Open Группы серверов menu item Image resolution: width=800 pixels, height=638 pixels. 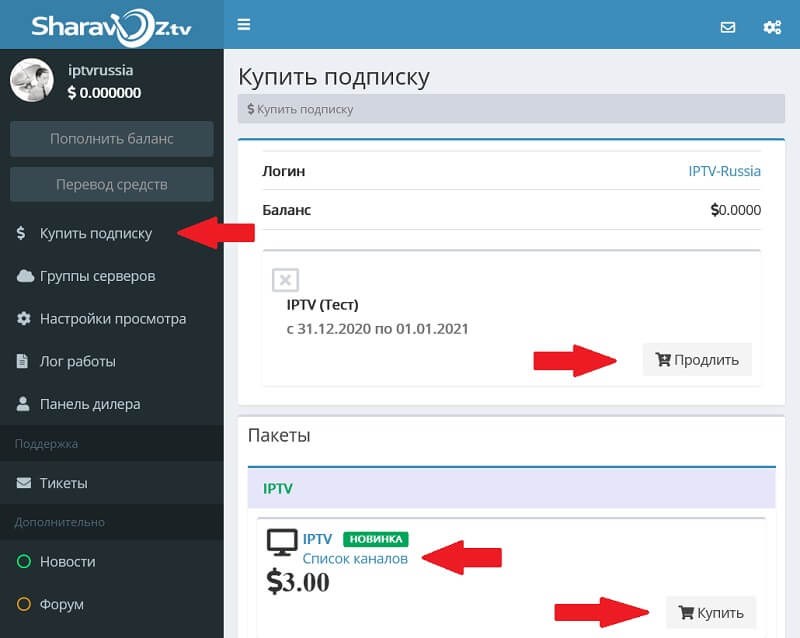[x=97, y=276]
